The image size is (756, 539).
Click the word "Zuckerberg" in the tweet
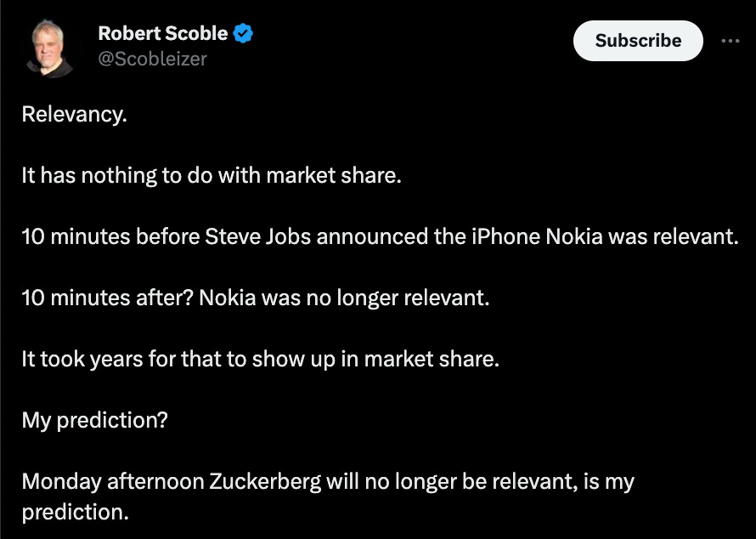click(262, 482)
